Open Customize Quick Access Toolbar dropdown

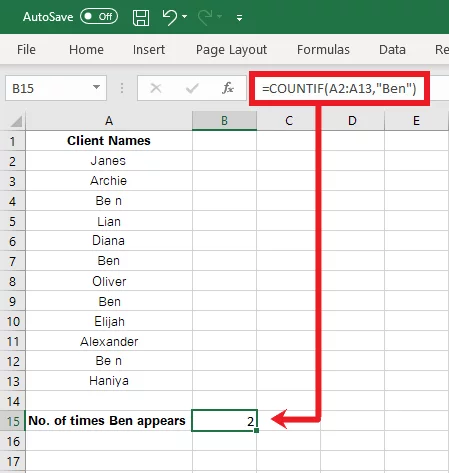[239, 18]
